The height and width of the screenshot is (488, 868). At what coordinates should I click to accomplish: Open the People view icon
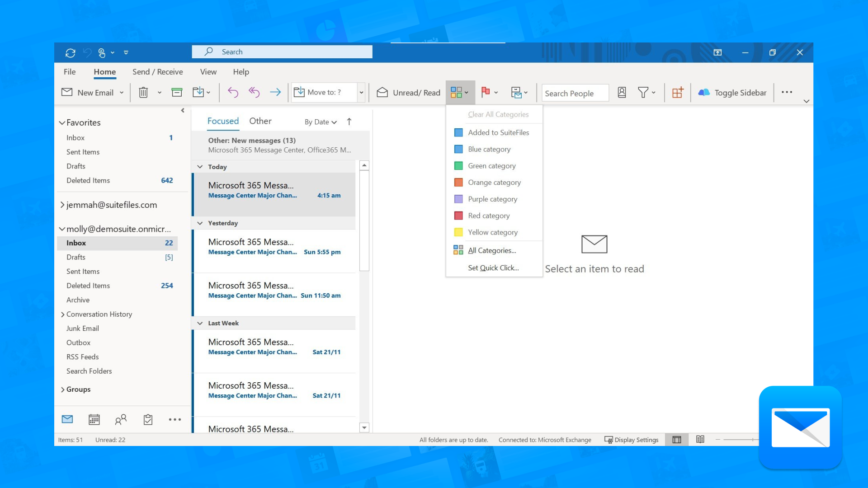click(x=121, y=419)
